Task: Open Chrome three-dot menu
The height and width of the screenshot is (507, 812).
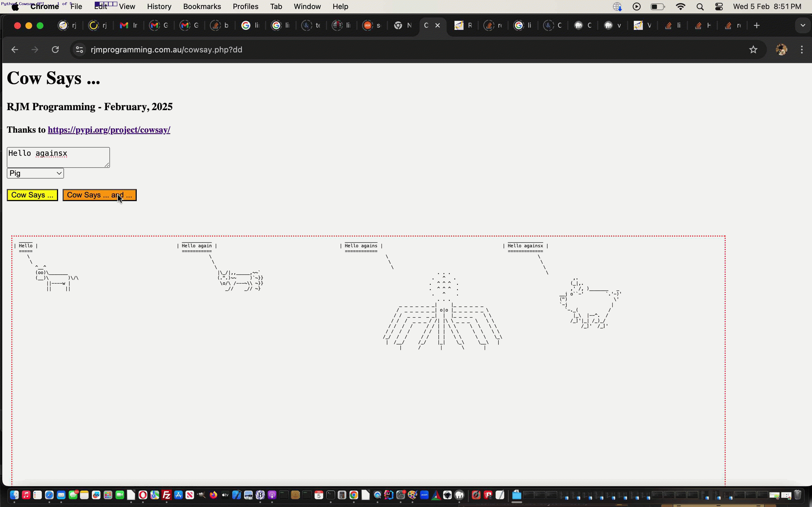Action: point(802,50)
